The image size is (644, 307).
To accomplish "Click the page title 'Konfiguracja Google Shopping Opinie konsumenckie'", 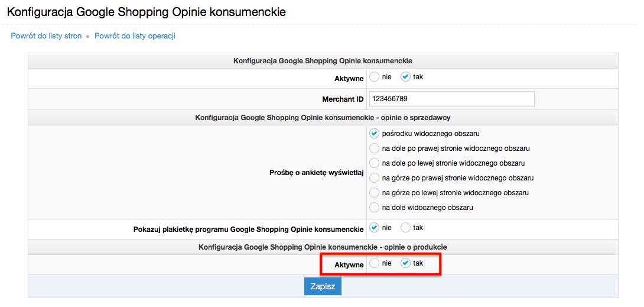I will point(146,12).
